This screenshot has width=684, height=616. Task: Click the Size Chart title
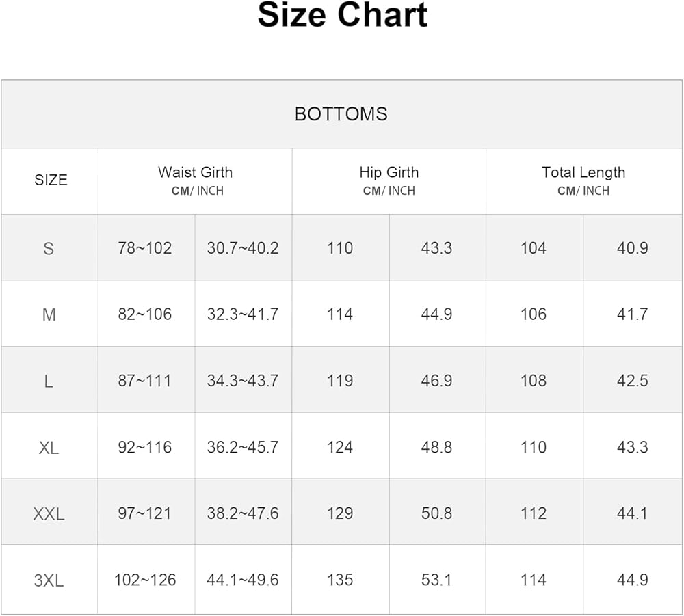tap(342, 16)
